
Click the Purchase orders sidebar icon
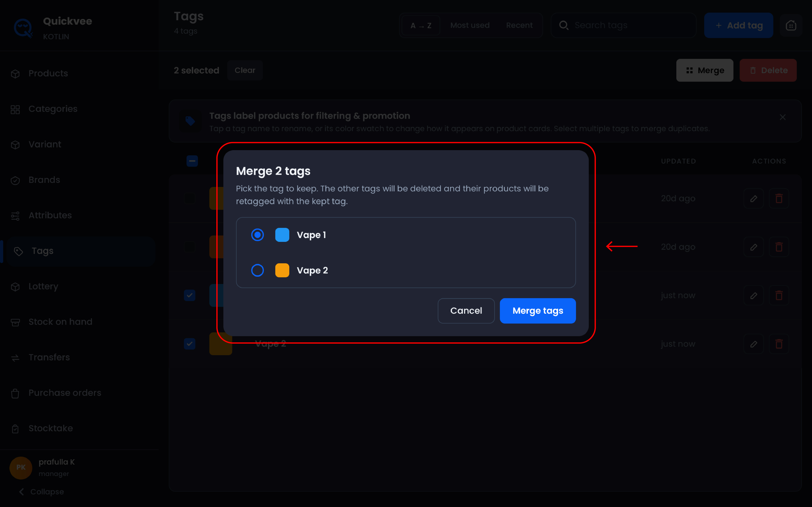pyautogui.click(x=15, y=393)
